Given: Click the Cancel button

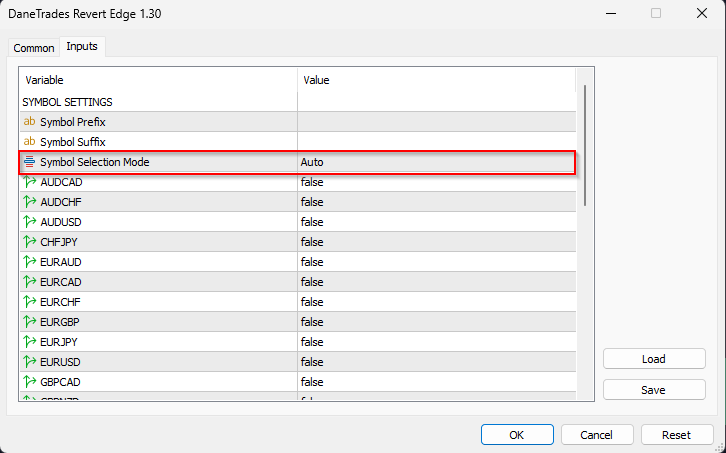Looking at the screenshot, I should pyautogui.click(x=597, y=435).
